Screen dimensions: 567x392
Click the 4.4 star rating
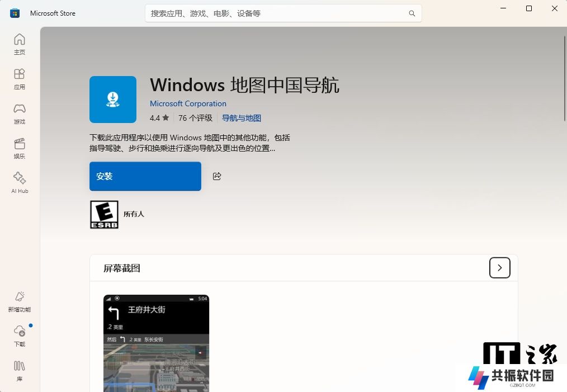(x=159, y=118)
